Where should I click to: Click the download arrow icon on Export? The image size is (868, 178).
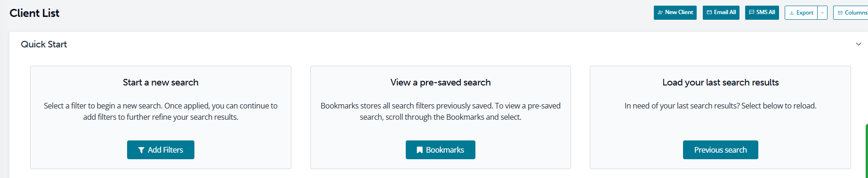tap(792, 13)
